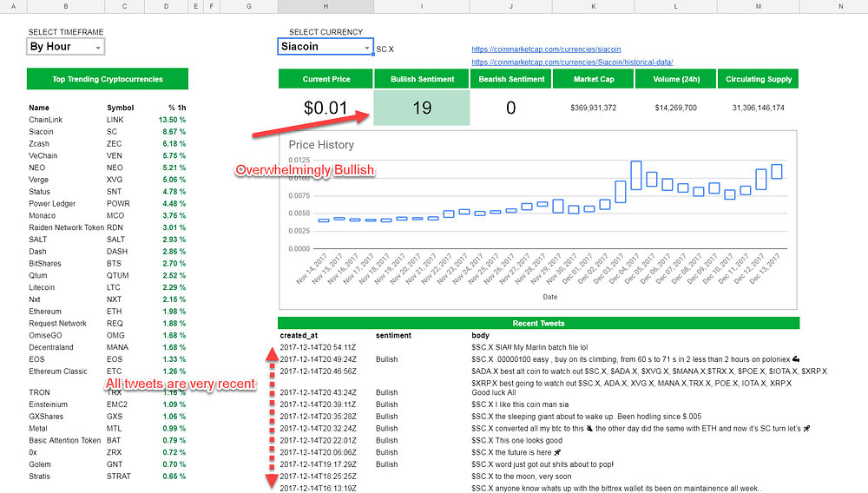868x493 pixels.
Task: Select the Ethereum name cell
Action: (45, 312)
